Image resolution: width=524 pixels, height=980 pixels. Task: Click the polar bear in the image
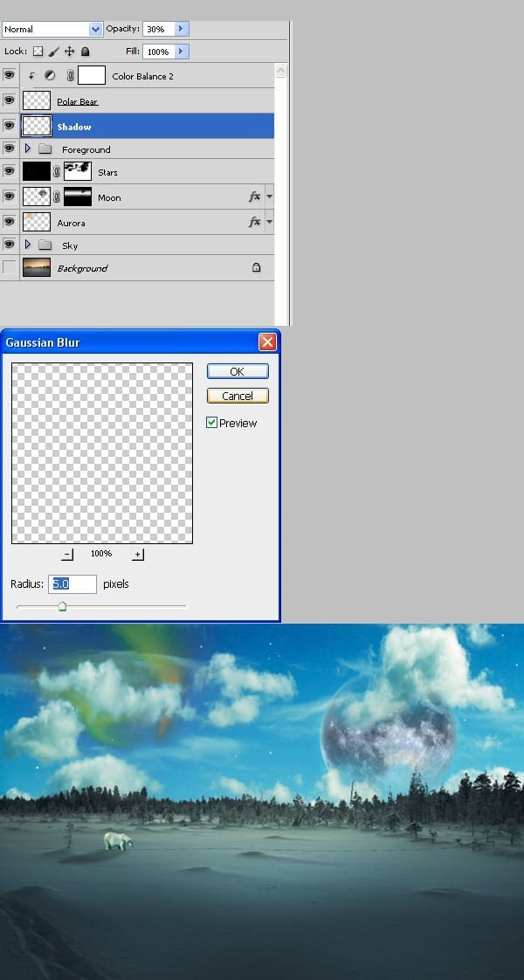tap(118, 841)
